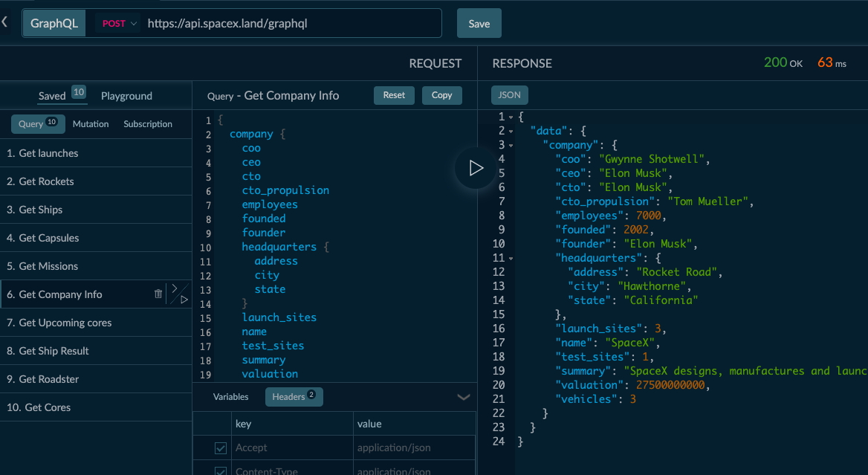The height and width of the screenshot is (475, 868).
Task: Open the Headers tab
Action: [294, 396]
